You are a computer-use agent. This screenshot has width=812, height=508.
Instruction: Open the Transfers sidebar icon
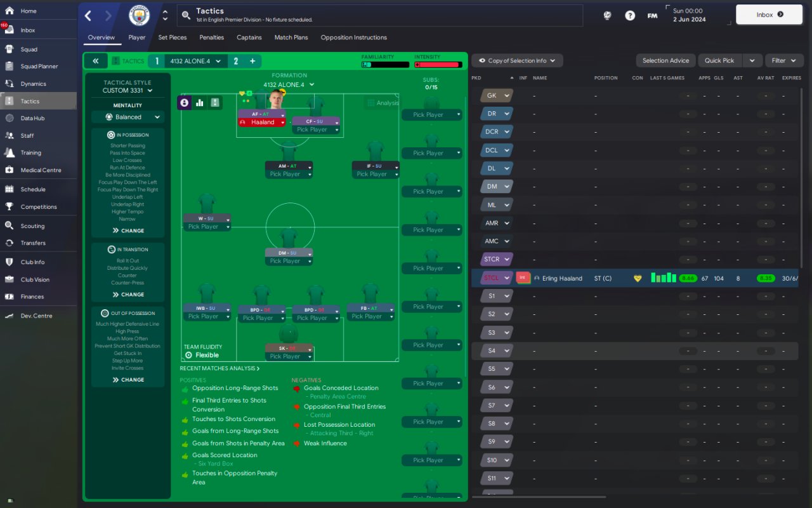[10, 243]
